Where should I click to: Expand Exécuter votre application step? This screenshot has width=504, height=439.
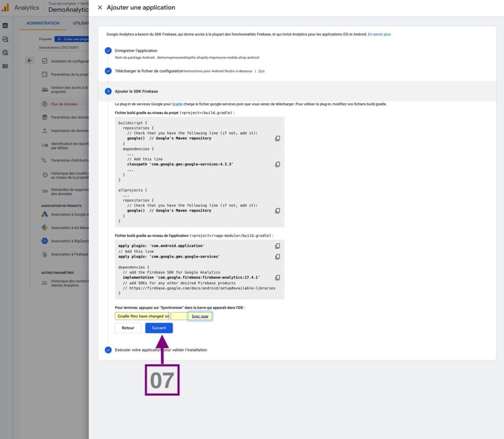161,350
